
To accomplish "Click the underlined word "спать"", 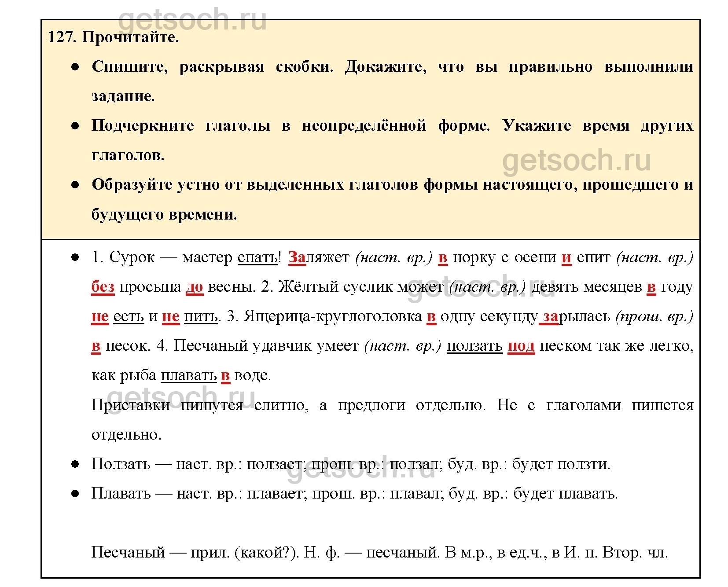I will 257,257.
